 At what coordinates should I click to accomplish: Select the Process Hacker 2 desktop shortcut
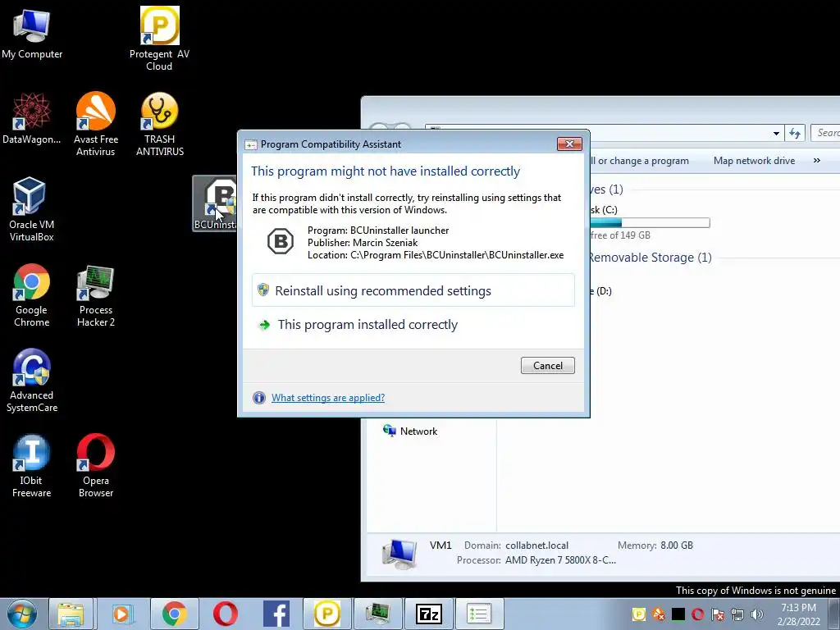point(95,294)
